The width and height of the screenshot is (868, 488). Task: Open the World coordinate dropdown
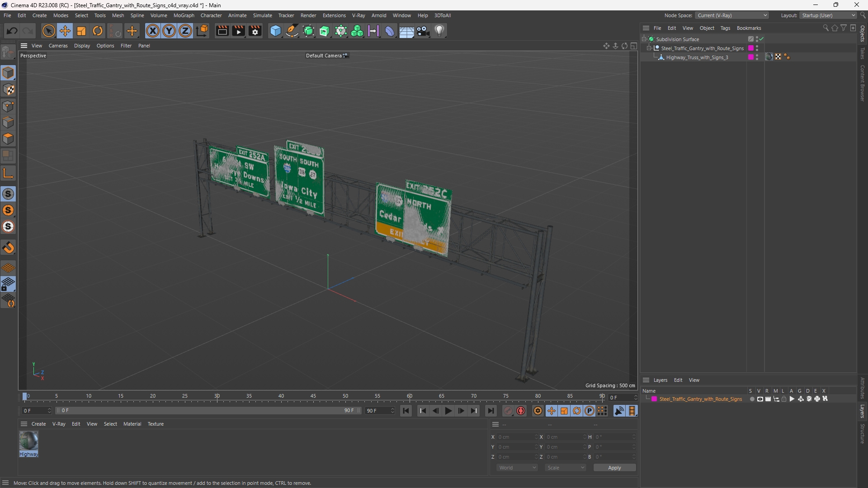[x=517, y=468]
